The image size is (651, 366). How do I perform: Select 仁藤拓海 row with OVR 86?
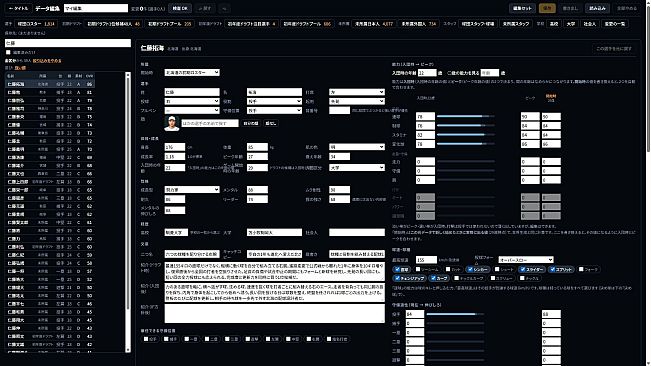50,84
